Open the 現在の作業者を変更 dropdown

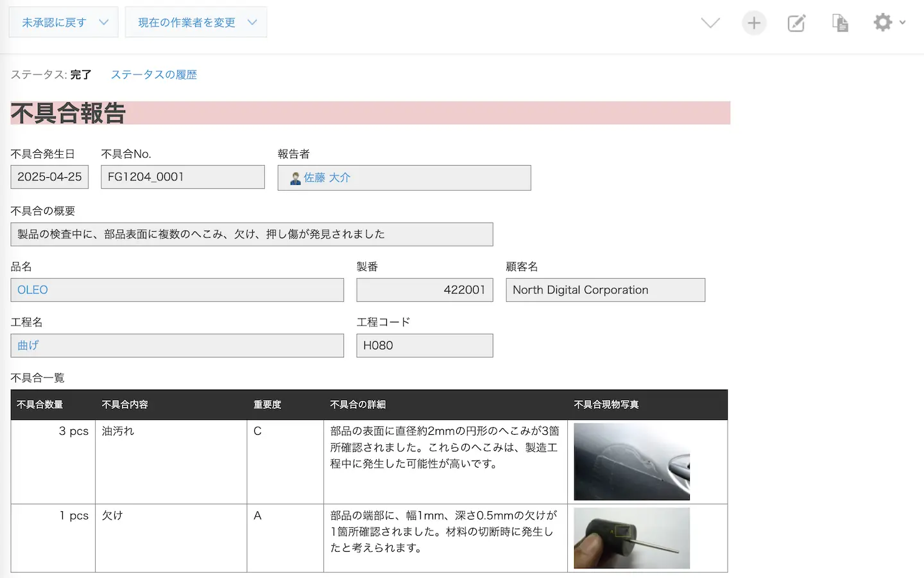click(196, 22)
